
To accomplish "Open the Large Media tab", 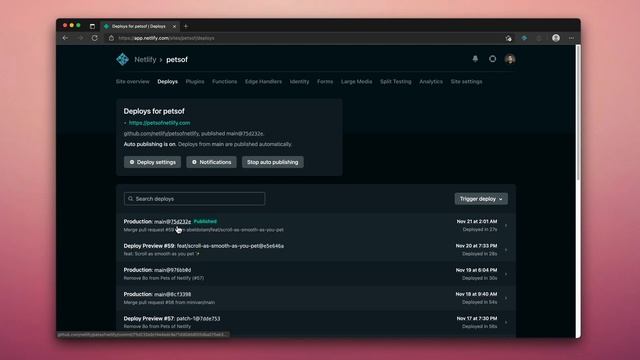I will click(356, 82).
